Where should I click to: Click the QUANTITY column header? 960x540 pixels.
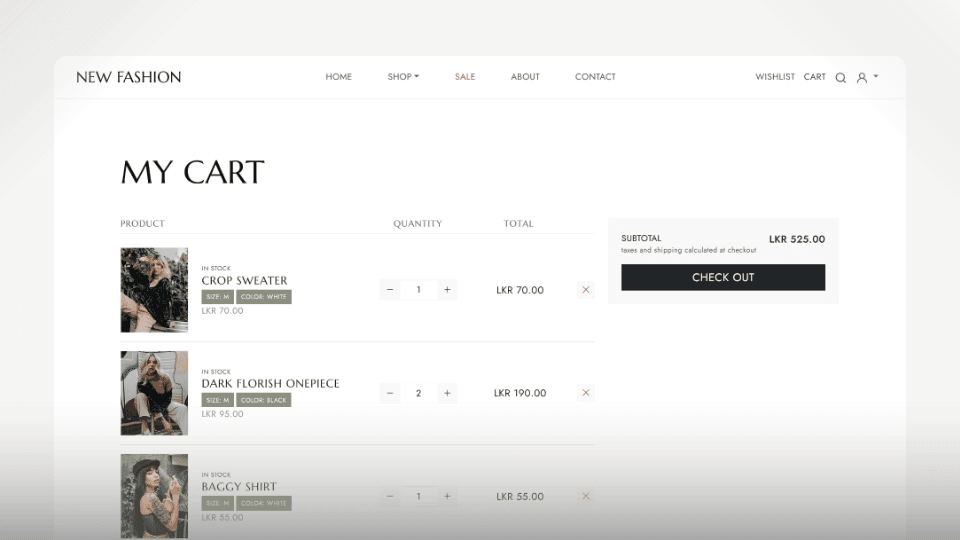click(418, 224)
